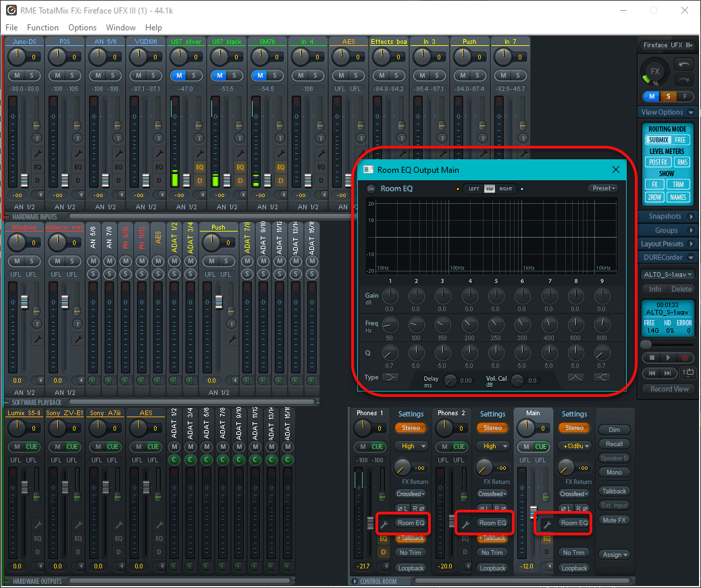The image size is (701, 588).
Task: Click the Main output fader handle
Action: click(x=533, y=512)
